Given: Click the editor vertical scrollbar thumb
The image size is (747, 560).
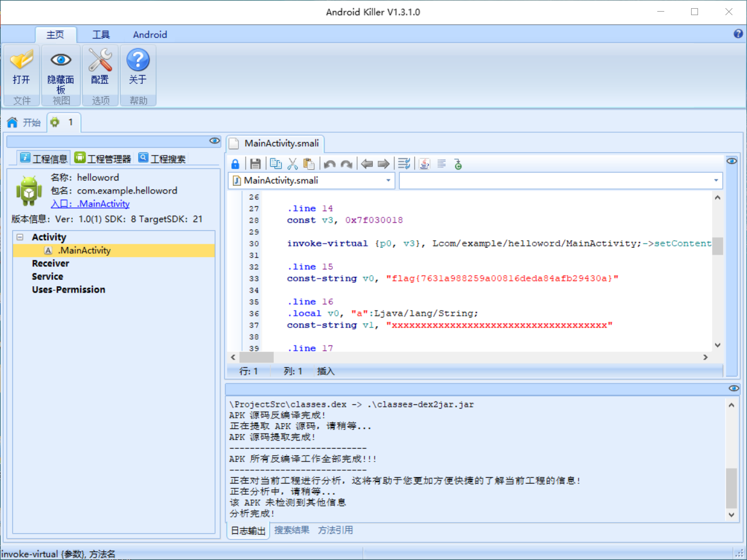Looking at the screenshot, I should pyautogui.click(x=717, y=246).
